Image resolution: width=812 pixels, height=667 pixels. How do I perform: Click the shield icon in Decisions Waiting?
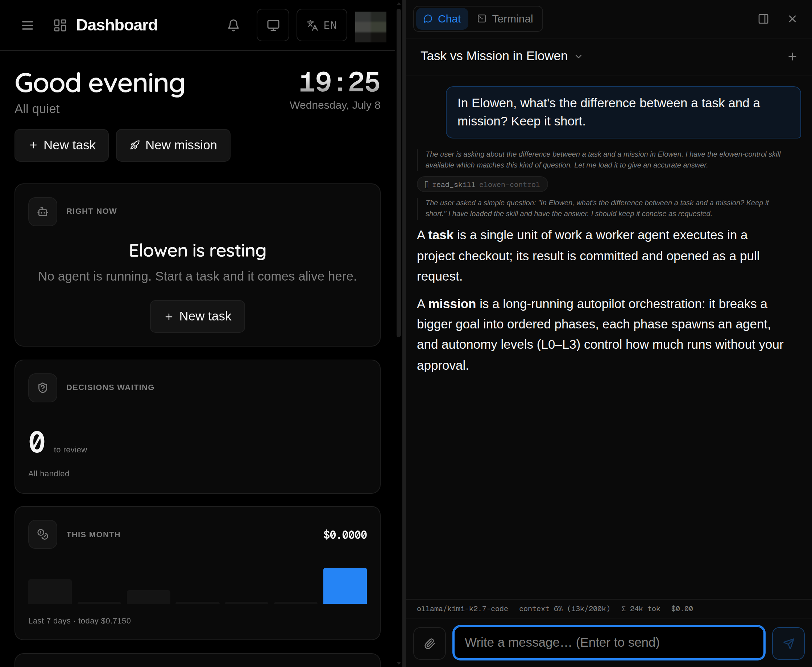coord(43,388)
